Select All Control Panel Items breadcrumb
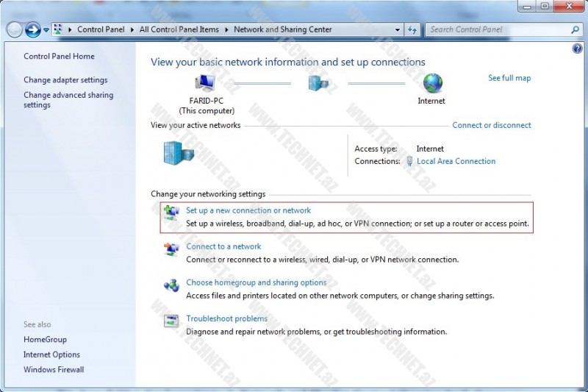Viewport: 588px width, 392px height. (x=181, y=30)
